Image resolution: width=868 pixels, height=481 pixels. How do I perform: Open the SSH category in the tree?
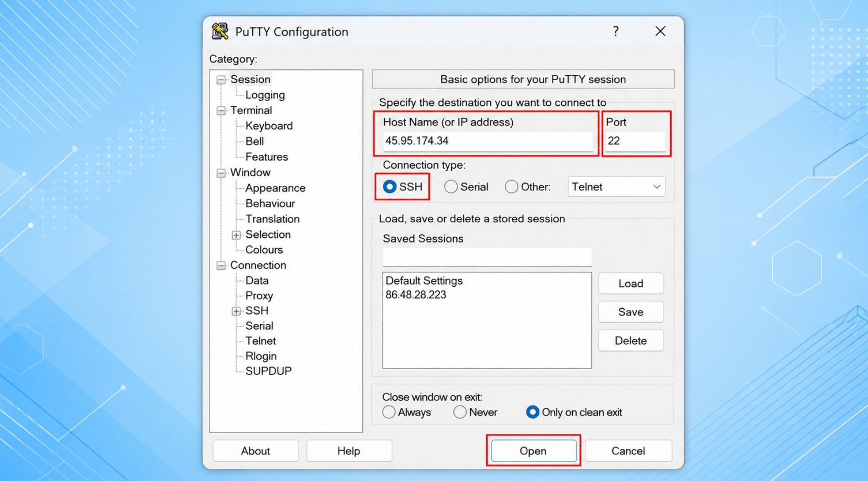[x=257, y=311]
